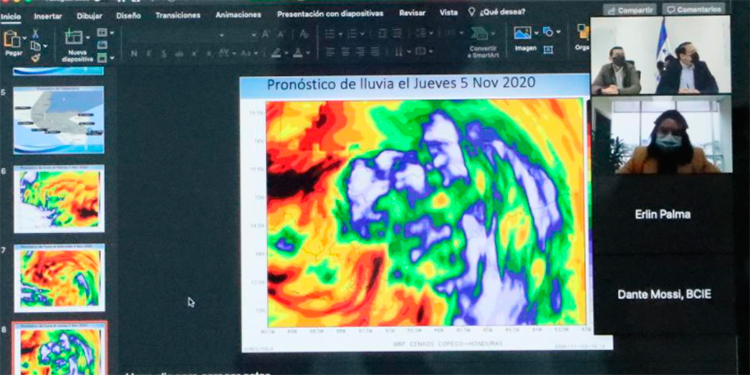Decrease font size with smaller A icon
This screenshot has height=375, width=750.
coord(281,34)
